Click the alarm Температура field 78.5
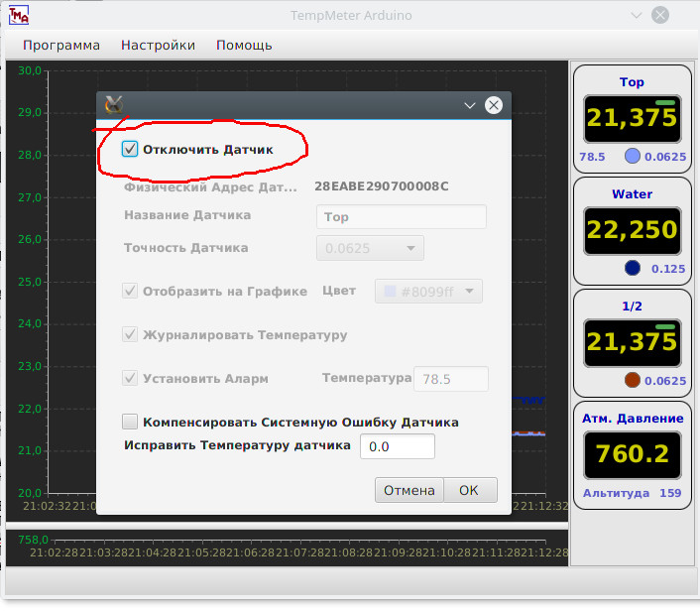The width and height of the screenshot is (700, 611). [451, 379]
